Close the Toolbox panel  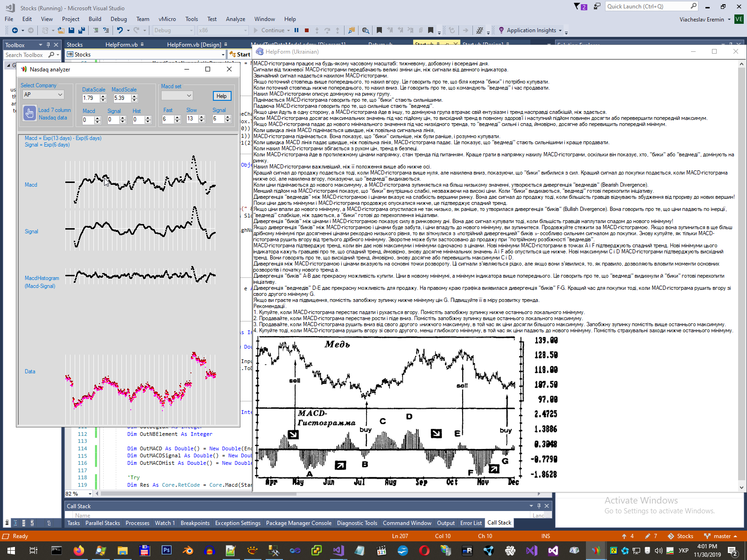56,45
